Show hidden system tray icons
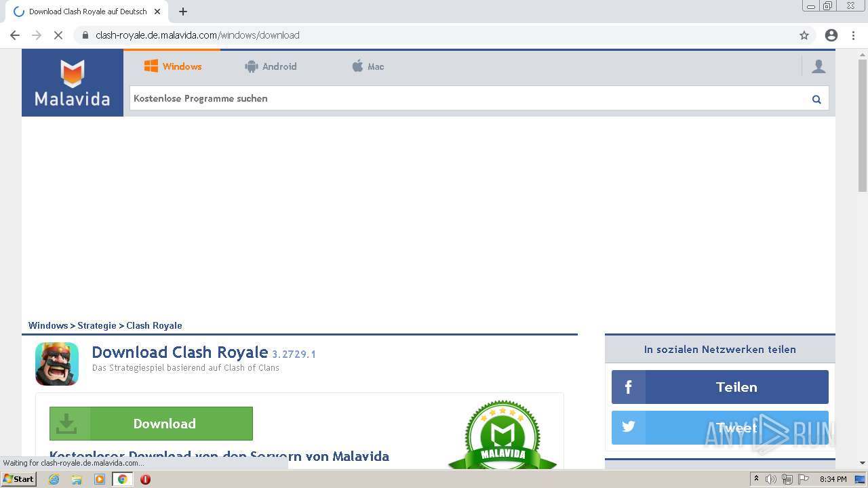 click(x=757, y=479)
